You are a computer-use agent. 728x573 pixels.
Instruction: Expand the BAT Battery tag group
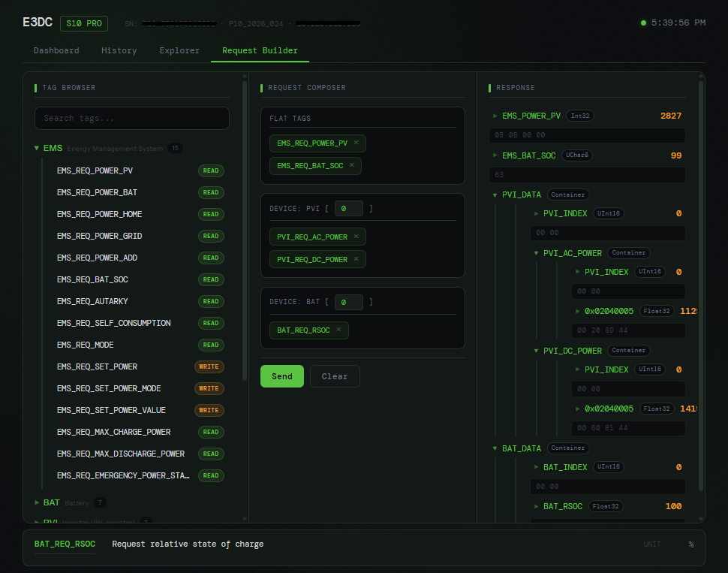37,503
